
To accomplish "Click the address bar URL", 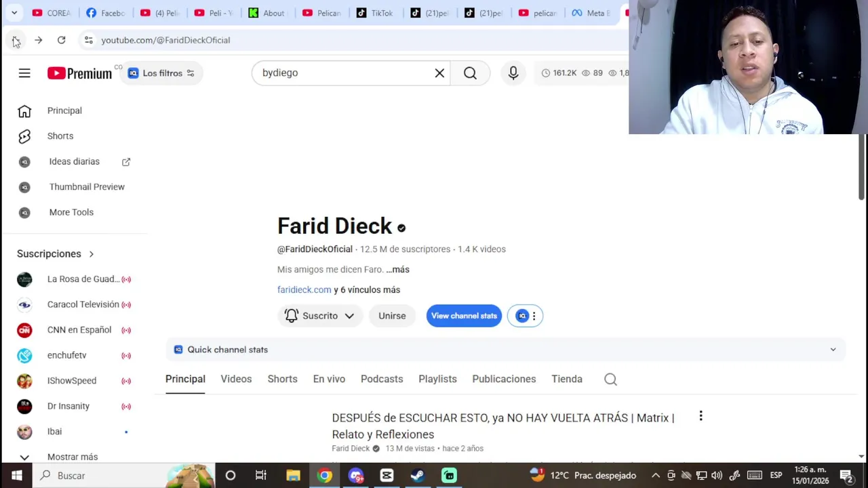I will coord(165,41).
